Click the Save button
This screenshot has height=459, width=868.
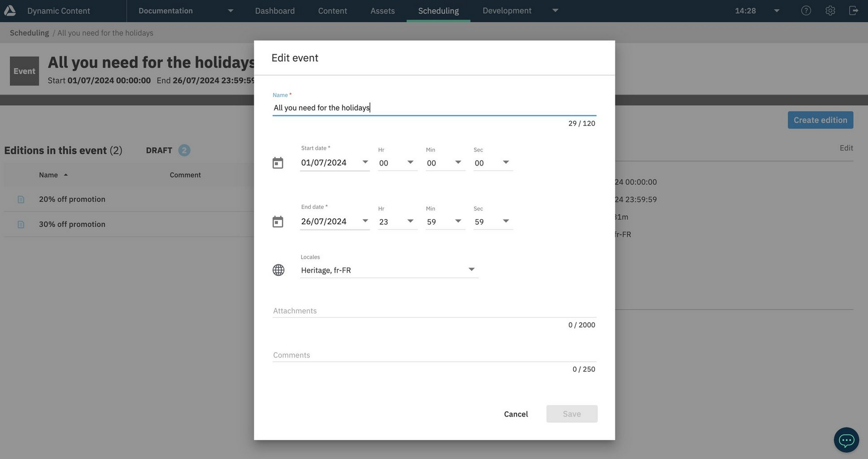point(572,414)
